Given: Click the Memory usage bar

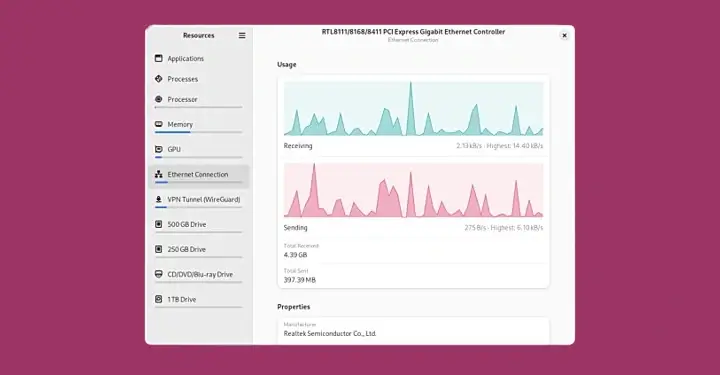Looking at the screenshot, I should click(198, 132).
